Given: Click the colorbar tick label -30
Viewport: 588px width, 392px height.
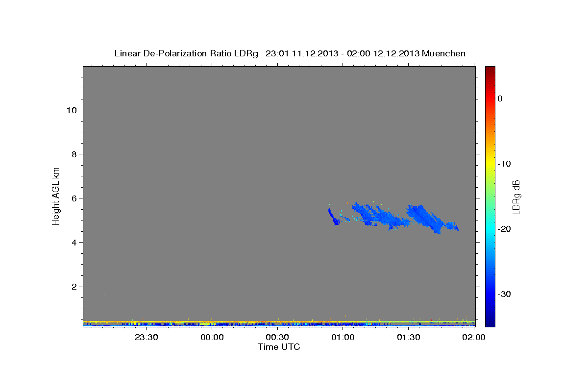Looking at the screenshot, I should 504,294.
